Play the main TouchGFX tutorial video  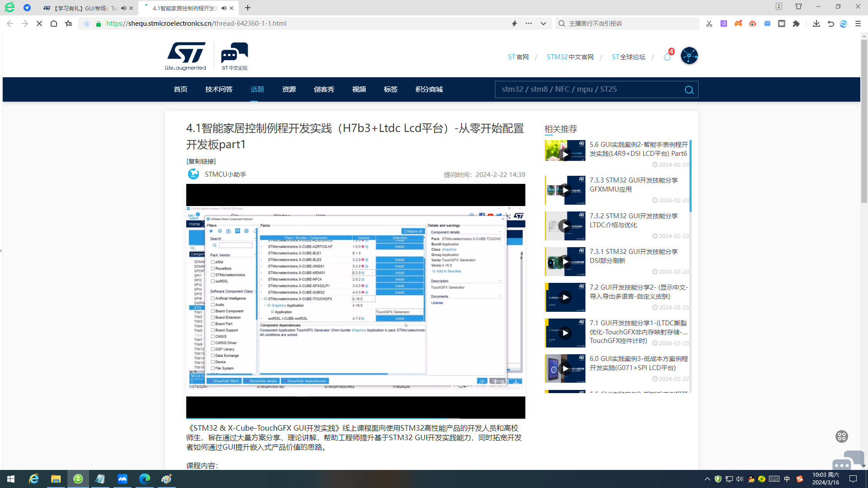(x=356, y=301)
